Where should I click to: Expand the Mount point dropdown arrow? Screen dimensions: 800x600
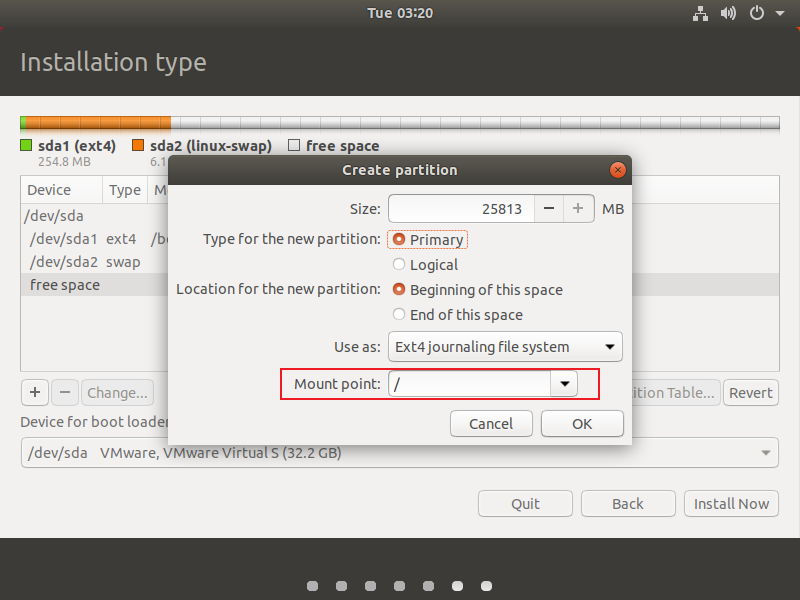pos(564,384)
